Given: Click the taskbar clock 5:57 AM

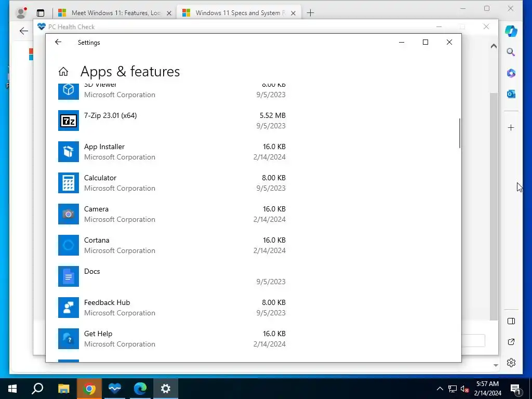Looking at the screenshot, I should point(487,384).
